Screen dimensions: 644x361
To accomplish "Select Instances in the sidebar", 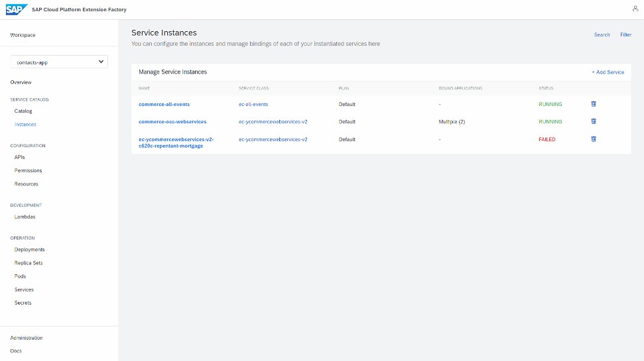I will pos(25,125).
